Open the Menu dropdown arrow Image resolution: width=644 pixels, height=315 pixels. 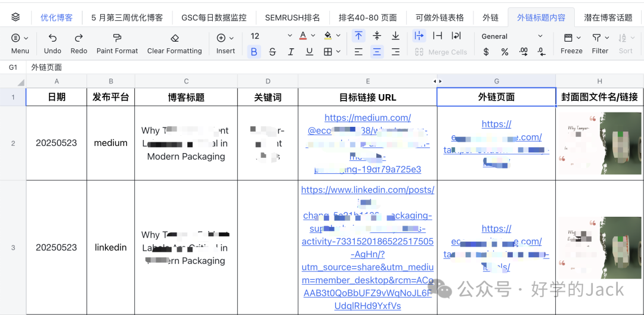(26, 38)
